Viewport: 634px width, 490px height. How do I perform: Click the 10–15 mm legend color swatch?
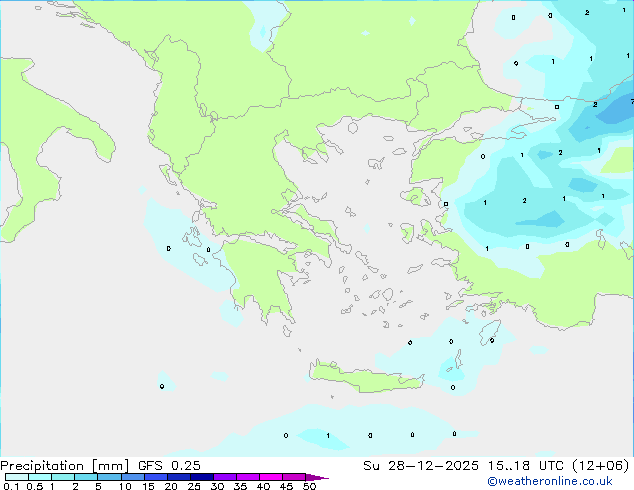[x=132, y=477]
